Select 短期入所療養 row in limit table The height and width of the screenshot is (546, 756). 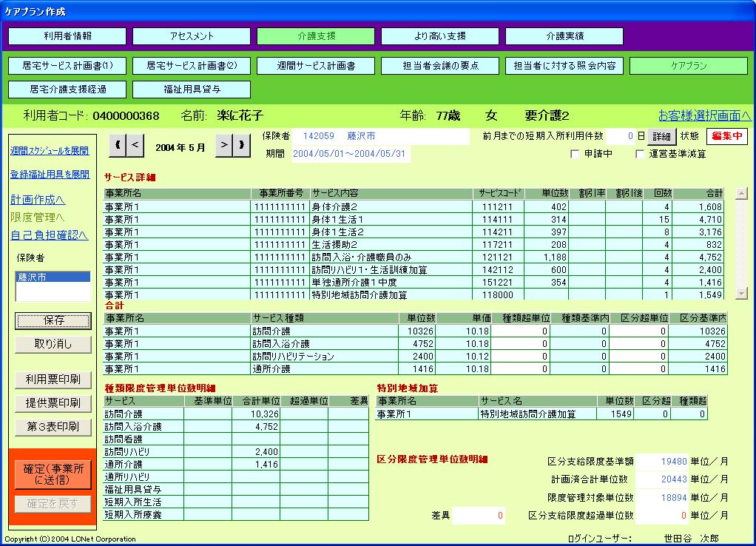[236, 515]
